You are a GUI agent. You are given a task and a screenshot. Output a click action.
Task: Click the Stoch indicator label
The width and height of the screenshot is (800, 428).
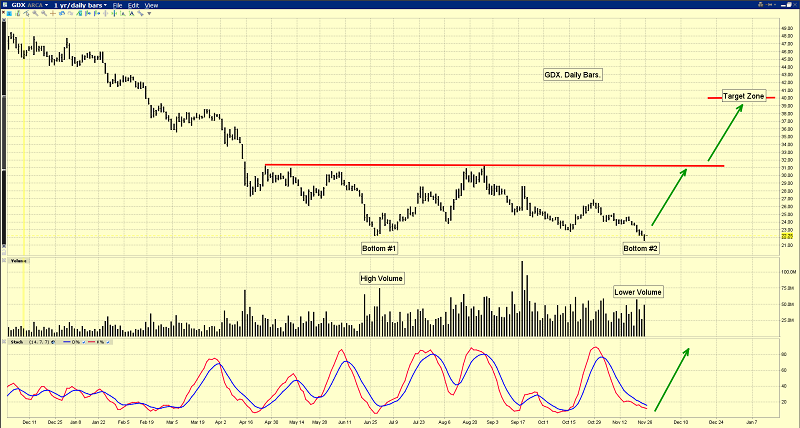click(x=17, y=342)
